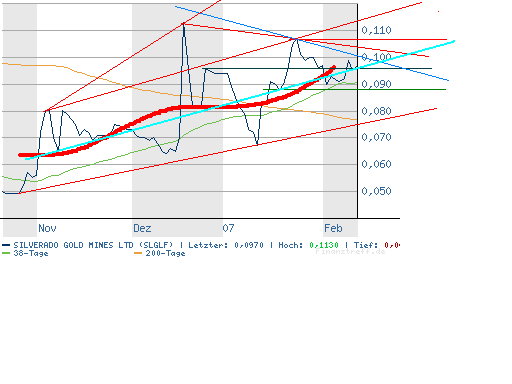The width and height of the screenshot is (512, 384).
Task: Click the Feb month label
Action: pos(333,228)
